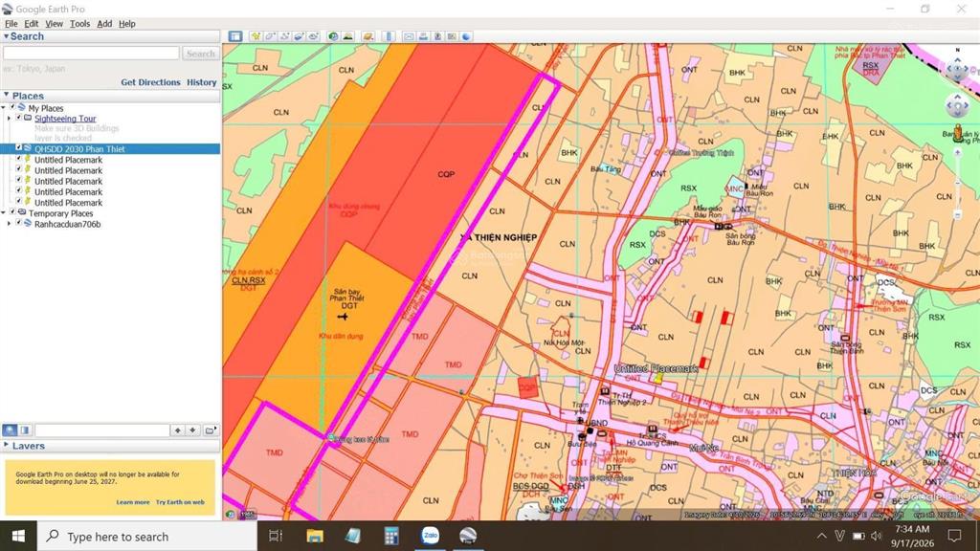The height and width of the screenshot is (551, 980).
Task: Select the Add Path tool
Action: 284,36
